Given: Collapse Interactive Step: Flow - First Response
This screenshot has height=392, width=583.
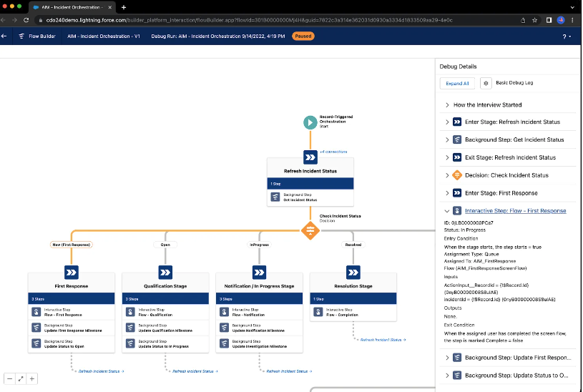Looking at the screenshot, I should pos(447,211).
